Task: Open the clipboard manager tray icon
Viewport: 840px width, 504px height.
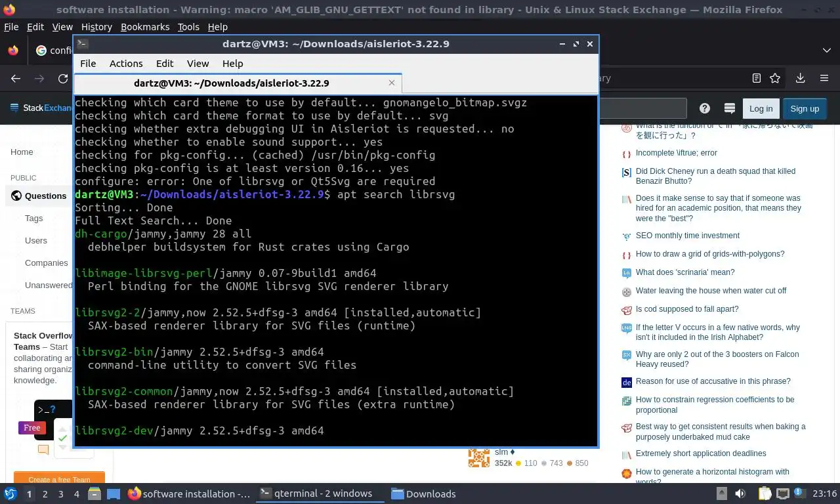Action: point(765,494)
